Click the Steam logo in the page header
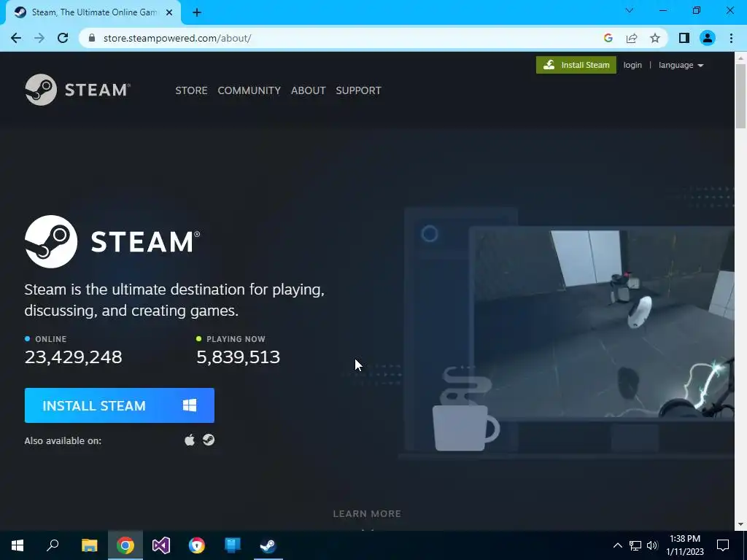The width and height of the screenshot is (747, 560). tap(77, 90)
